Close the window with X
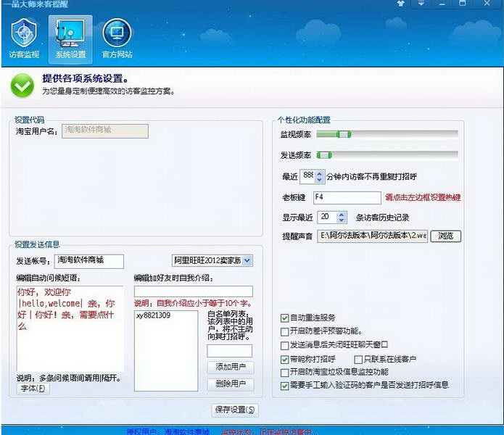Screen dimensions: 504x435 point(487,4)
